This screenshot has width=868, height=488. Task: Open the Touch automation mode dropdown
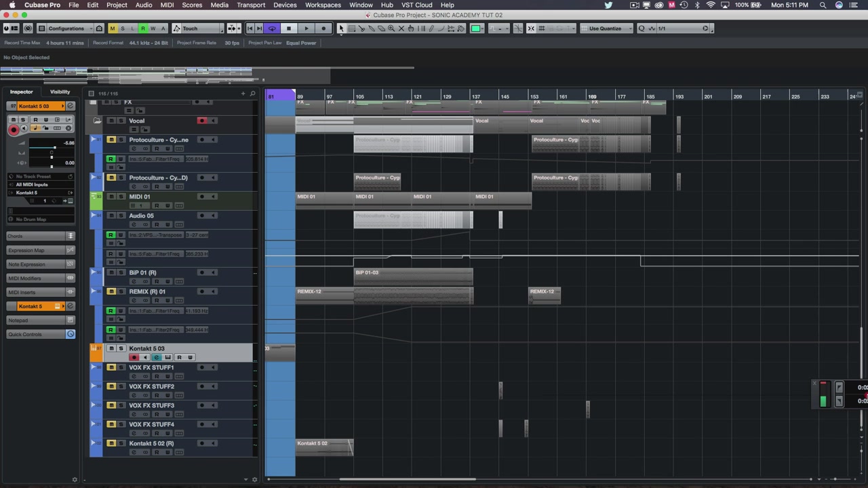pyautogui.click(x=197, y=28)
